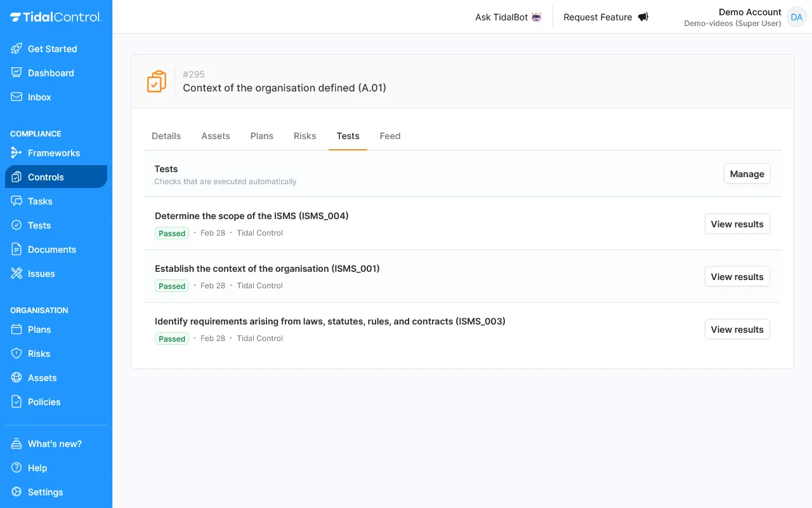Open Documents in sidebar
Viewport: 812px width, 508px height.
[x=56, y=250]
